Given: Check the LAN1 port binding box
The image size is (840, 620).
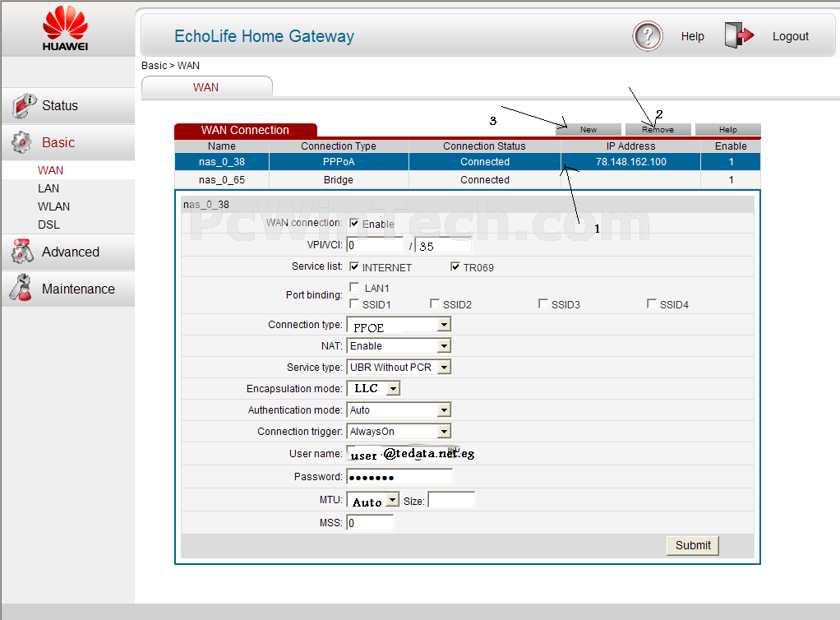Looking at the screenshot, I should point(354,288).
